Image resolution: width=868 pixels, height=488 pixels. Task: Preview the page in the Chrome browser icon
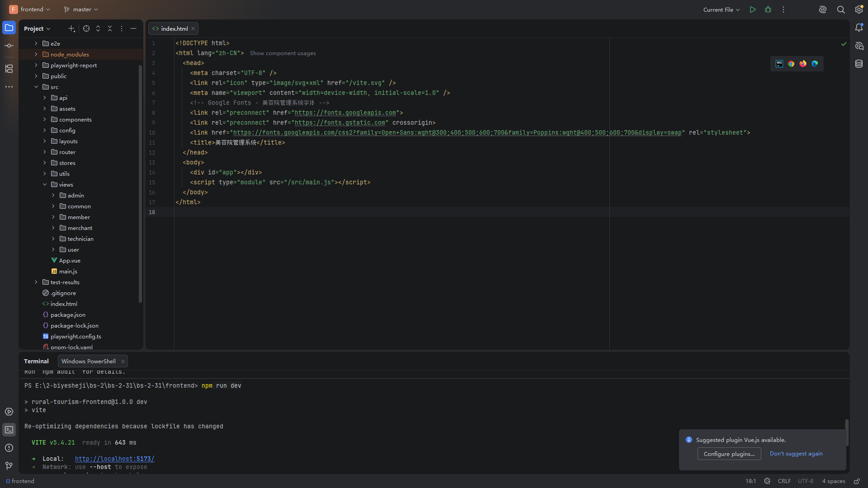click(x=791, y=64)
